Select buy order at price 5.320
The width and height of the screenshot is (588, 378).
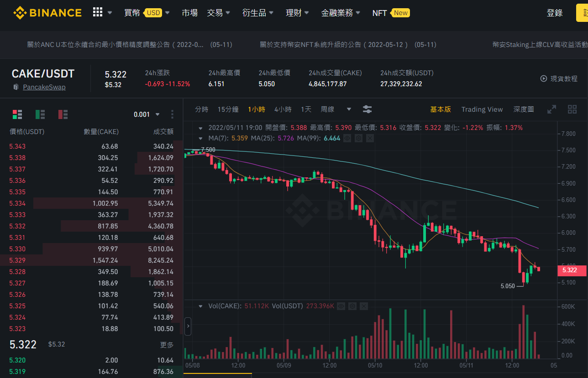tap(91, 360)
